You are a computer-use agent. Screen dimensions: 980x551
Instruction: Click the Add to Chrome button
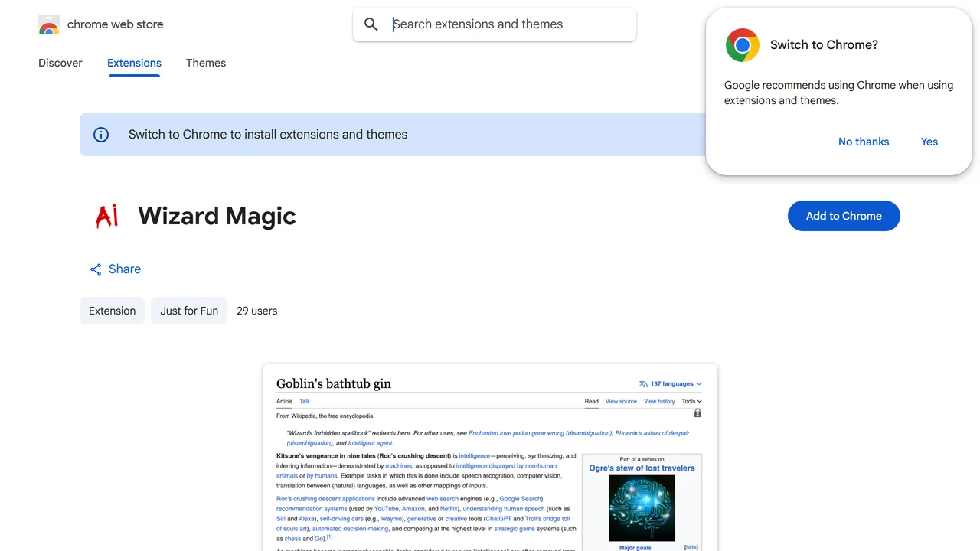point(844,216)
